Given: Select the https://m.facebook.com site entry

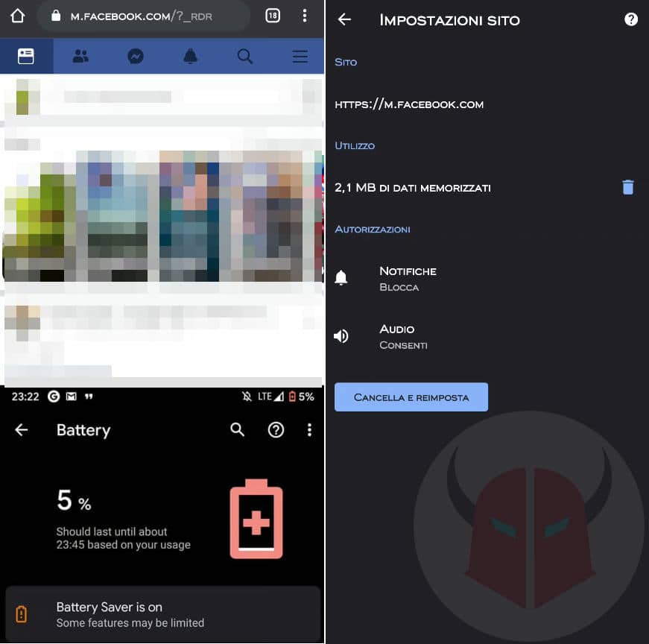Looking at the screenshot, I should [x=409, y=104].
